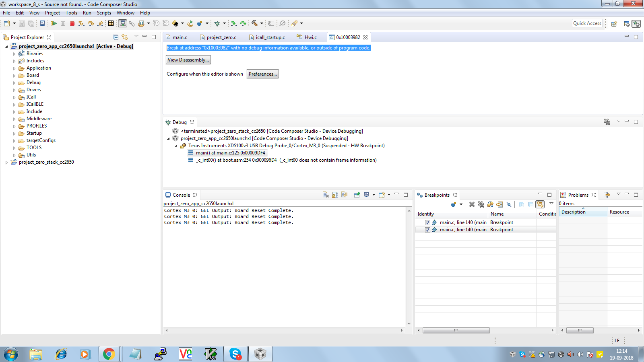Screen dimensions: 644x362
Task: Click Breakpoints horizontal scrollbar thumb
Action: (456, 330)
